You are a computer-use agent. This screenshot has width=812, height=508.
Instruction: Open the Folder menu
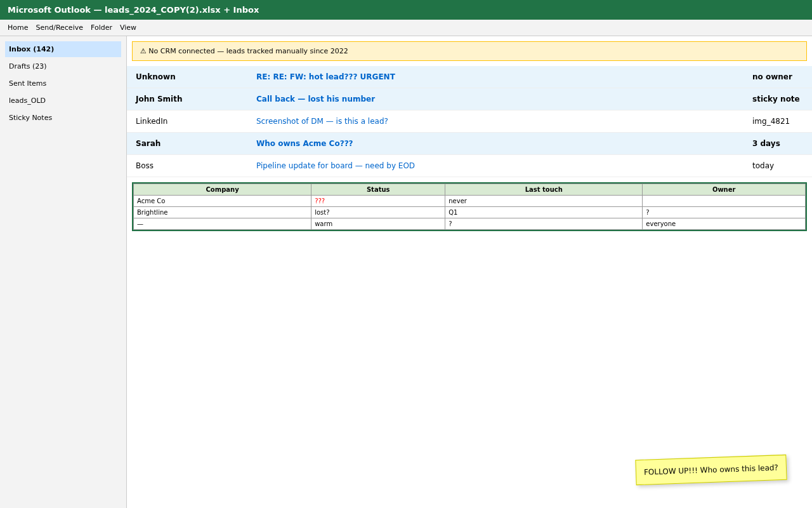pyautogui.click(x=101, y=27)
